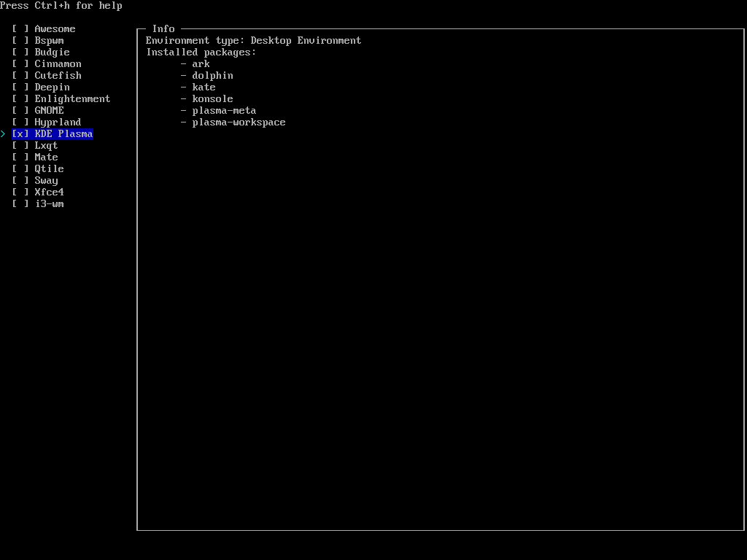
Task: Click the highlighted KDE Plasma label
Action: tap(63, 134)
